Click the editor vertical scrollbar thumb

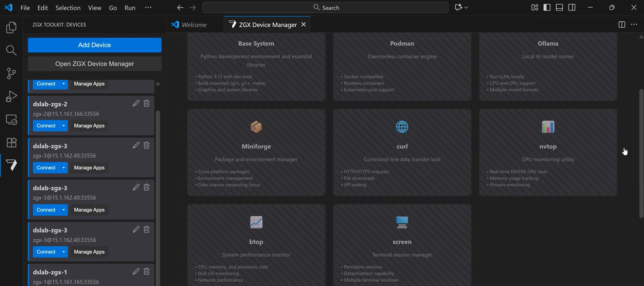(641, 153)
